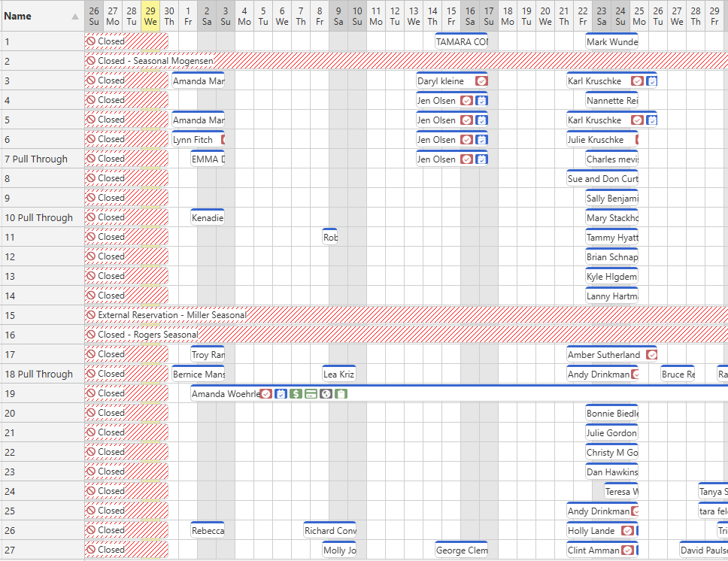The width and height of the screenshot is (728, 561).
Task: Click the red check icon on Holly Lande's reservation
Action: point(627,530)
